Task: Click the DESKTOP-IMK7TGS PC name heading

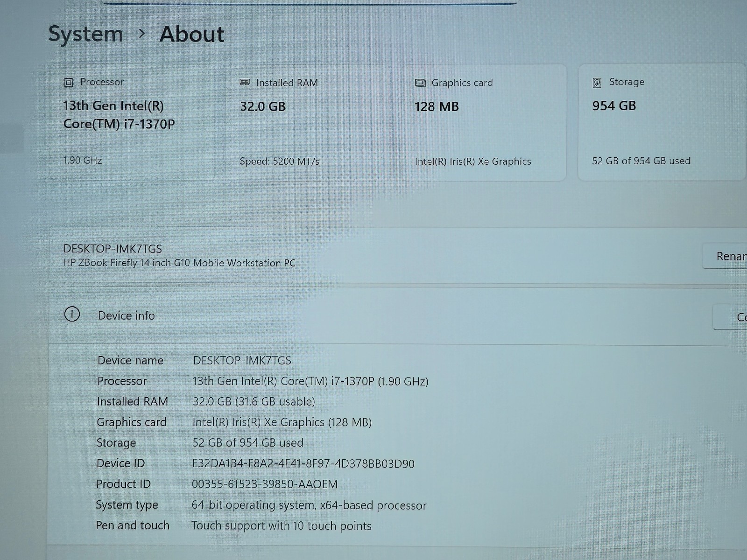Action: coord(113,249)
